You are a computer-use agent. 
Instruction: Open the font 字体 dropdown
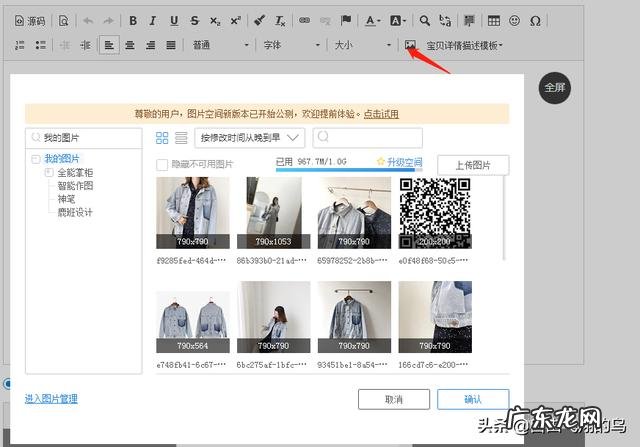click(292, 45)
